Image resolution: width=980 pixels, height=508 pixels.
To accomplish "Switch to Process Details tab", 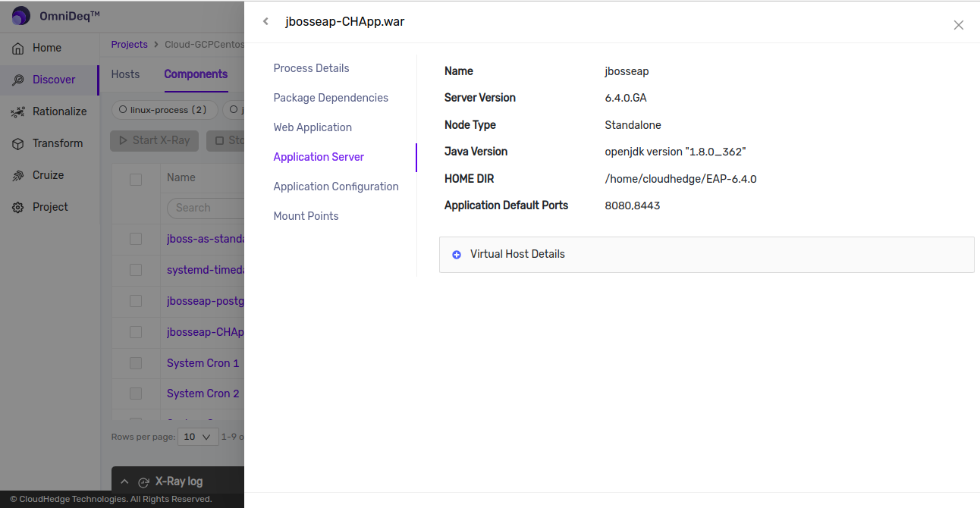I will (311, 68).
